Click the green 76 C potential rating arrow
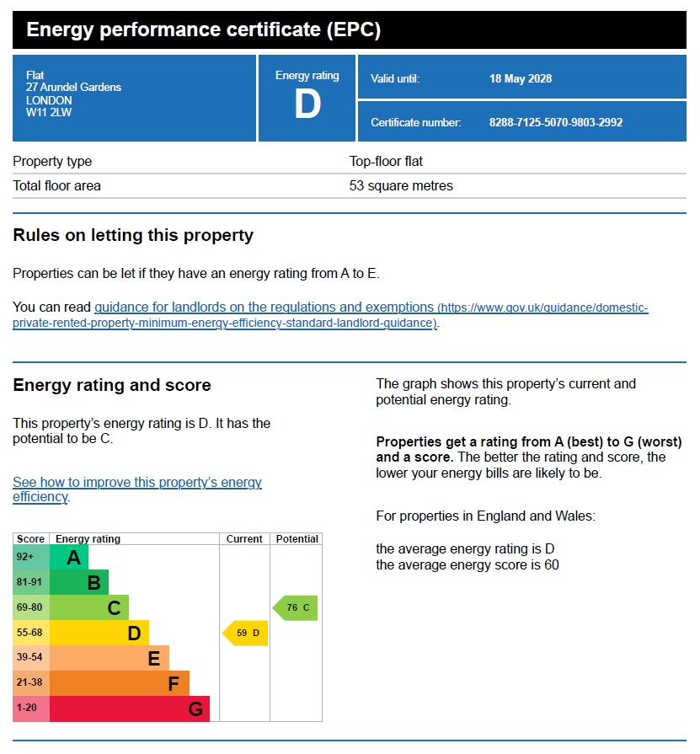The height and width of the screenshot is (754, 700). [295, 607]
